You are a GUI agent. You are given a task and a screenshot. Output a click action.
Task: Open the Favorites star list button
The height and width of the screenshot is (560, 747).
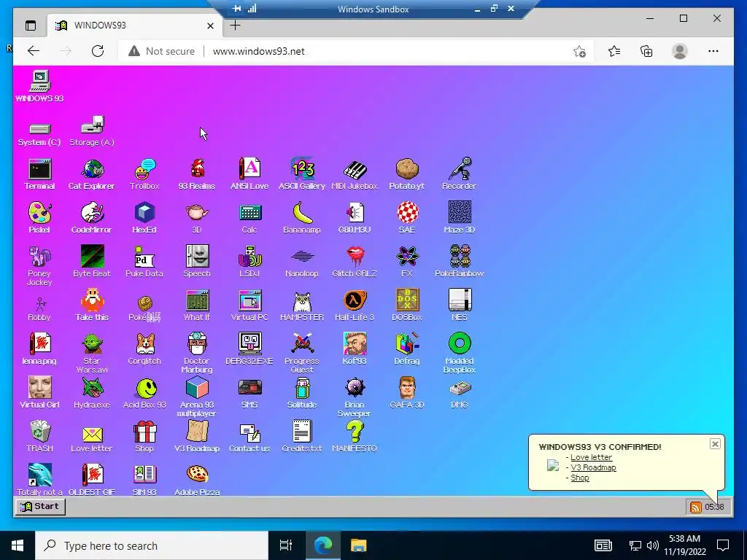coord(614,51)
